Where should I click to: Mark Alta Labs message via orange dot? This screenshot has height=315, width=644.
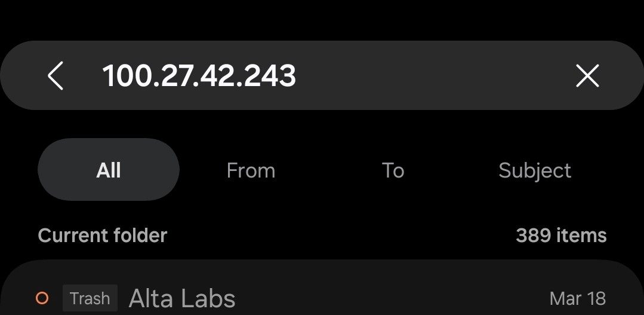(42, 298)
